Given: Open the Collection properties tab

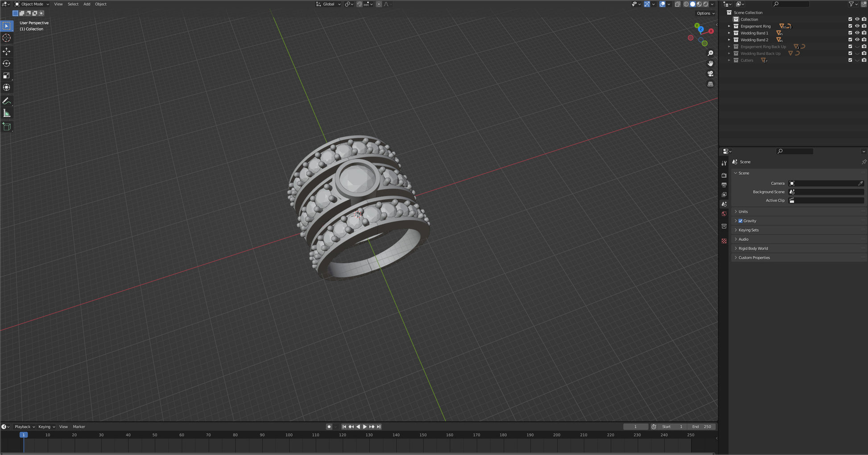Looking at the screenshot, I should [724, 226].
